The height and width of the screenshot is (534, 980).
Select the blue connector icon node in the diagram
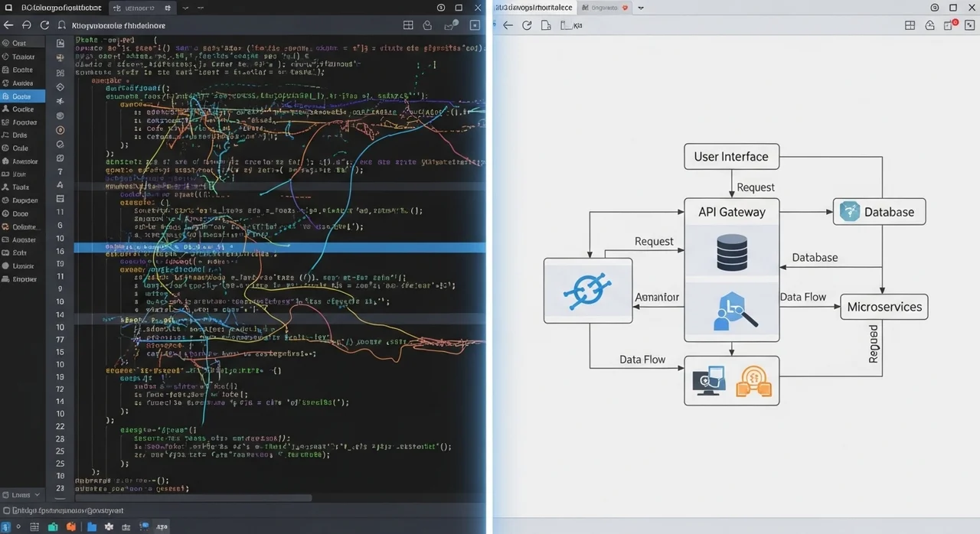[x=587, y=291]
